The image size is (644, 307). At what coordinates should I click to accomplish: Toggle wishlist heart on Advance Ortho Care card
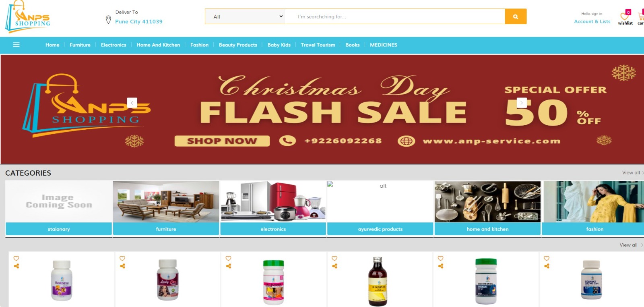click(x=547, y=258)
